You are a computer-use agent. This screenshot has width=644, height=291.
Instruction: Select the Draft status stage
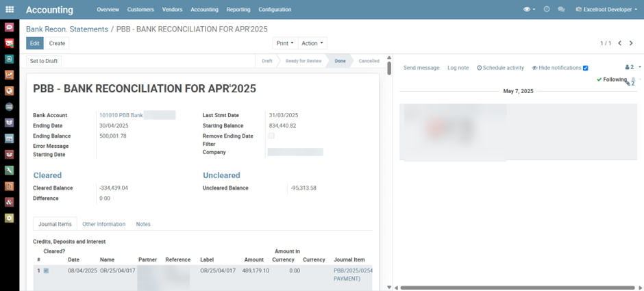(267, 61)
